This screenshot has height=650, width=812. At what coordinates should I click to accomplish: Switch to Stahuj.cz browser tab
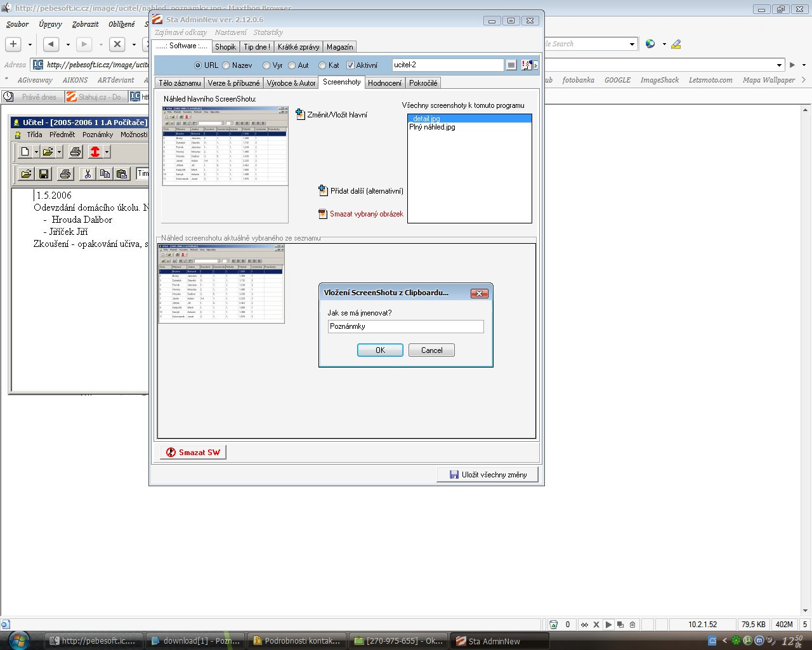pyautogui.click(x=96, y=97)
